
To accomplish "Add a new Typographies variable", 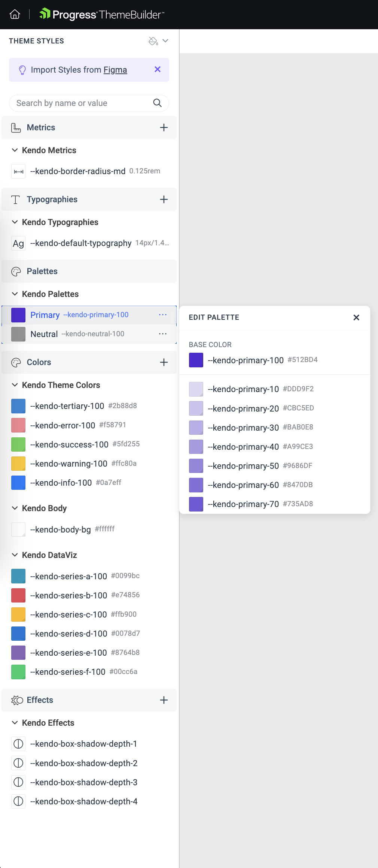I will (x=164, y=199).
